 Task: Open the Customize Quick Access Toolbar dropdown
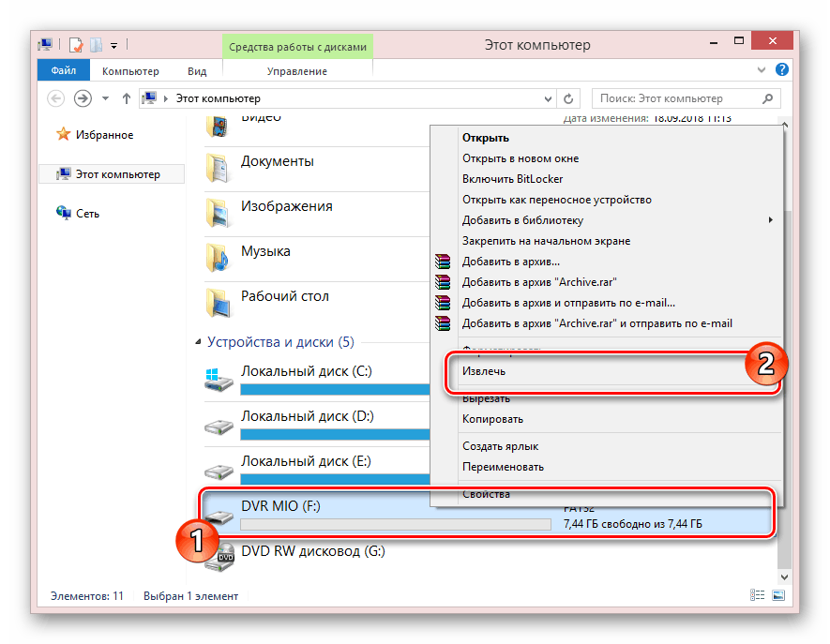point(113,44)
